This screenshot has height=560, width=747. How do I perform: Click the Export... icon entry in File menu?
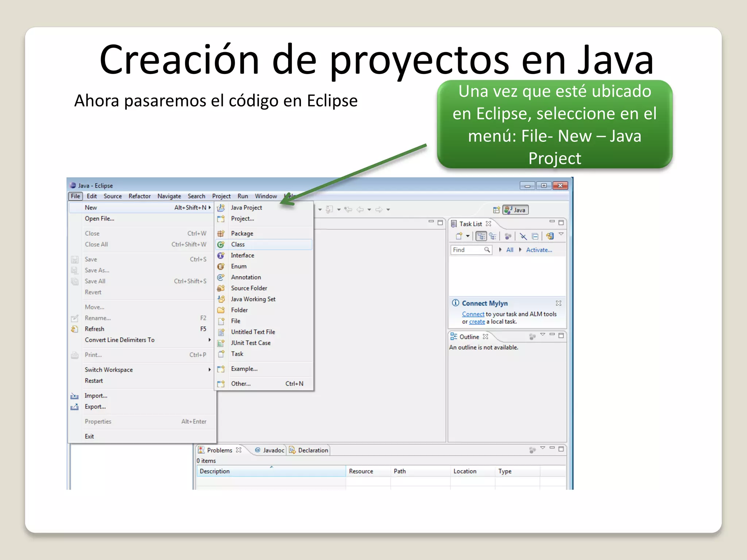pos(74,407)
